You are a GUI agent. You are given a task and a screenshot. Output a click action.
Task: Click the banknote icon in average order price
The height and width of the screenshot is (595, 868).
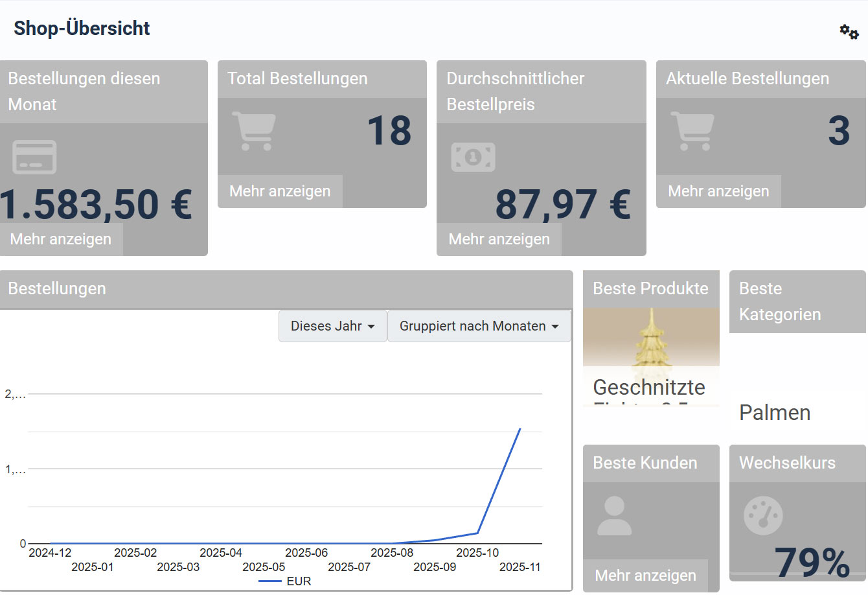point(473,157)
